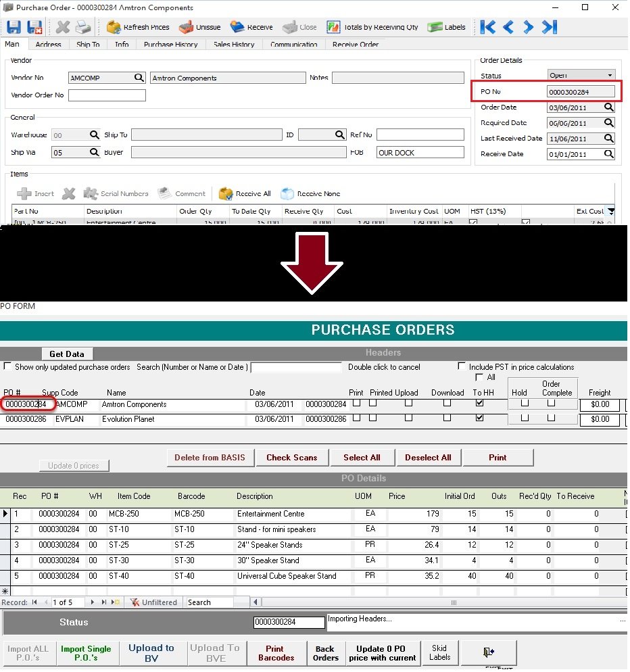Open the Info tab

[122, 45]
